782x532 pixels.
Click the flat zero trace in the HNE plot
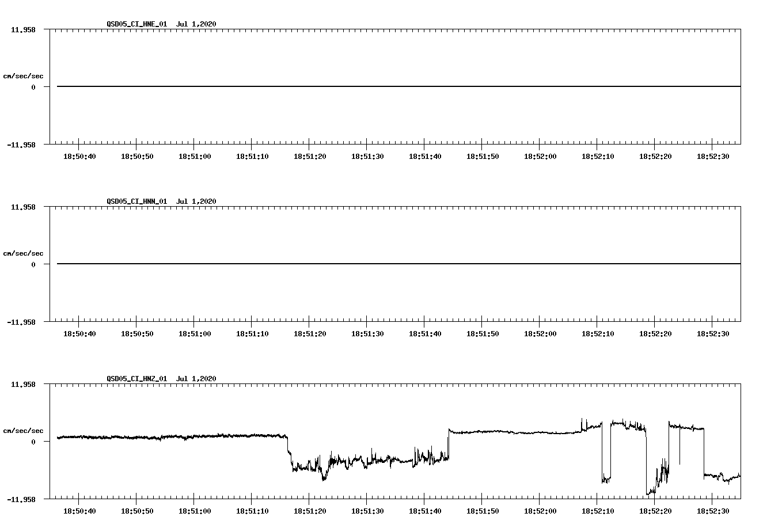click(x=398, y=86)
